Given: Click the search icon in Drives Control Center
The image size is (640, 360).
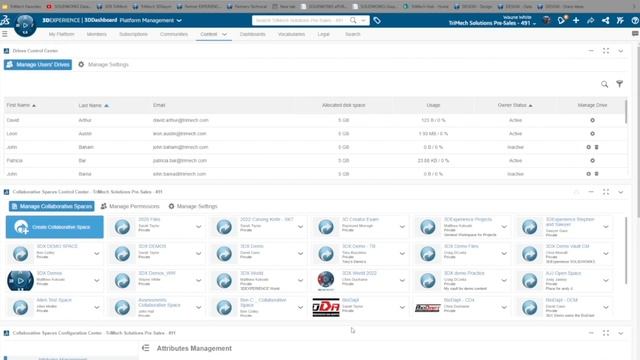Looking at the screenshot, I should [x=604, y=84].
